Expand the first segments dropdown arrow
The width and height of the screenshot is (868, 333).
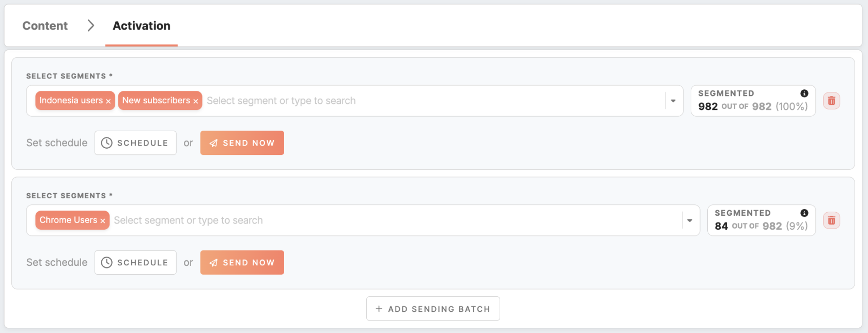(673, 101)
